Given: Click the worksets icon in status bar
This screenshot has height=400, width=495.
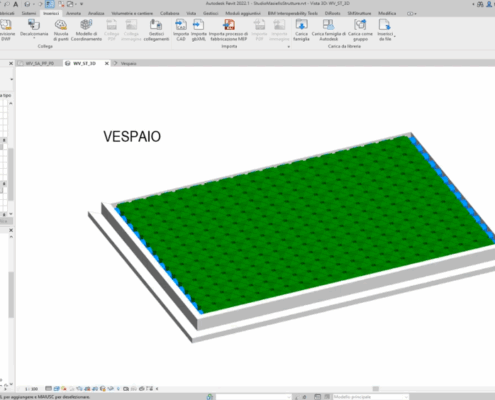Looking at the screenshot, I should point(210,397).
